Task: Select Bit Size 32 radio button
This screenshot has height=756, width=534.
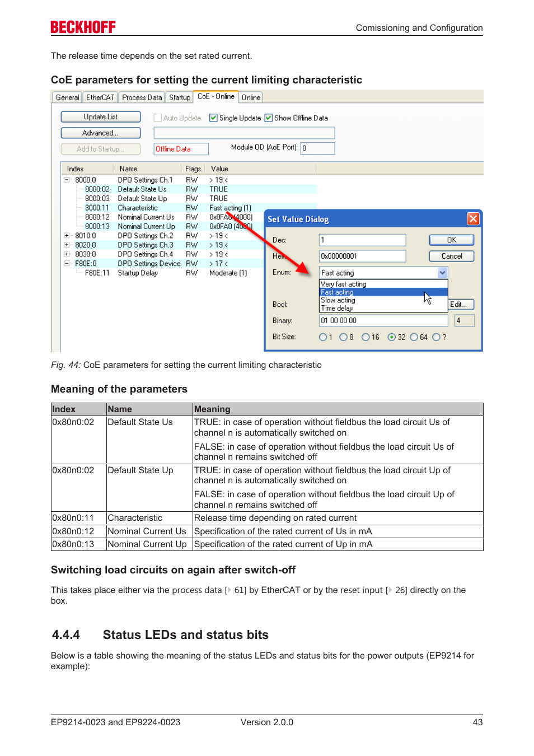Action: [392, 337]
